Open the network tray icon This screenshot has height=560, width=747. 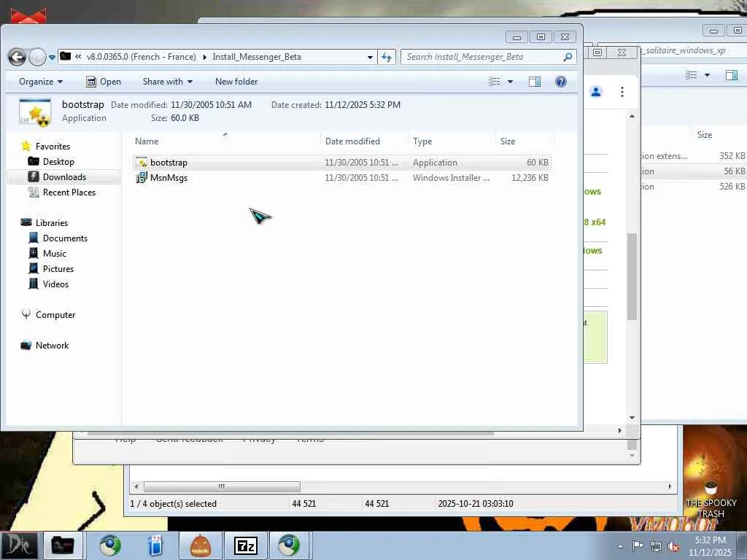click(656, 547)
